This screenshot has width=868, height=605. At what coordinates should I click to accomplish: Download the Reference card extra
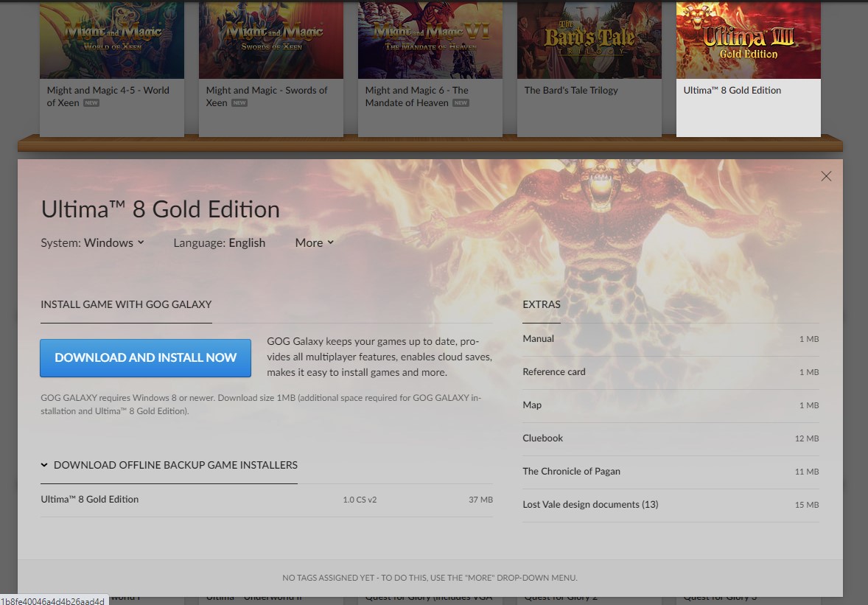671,372
